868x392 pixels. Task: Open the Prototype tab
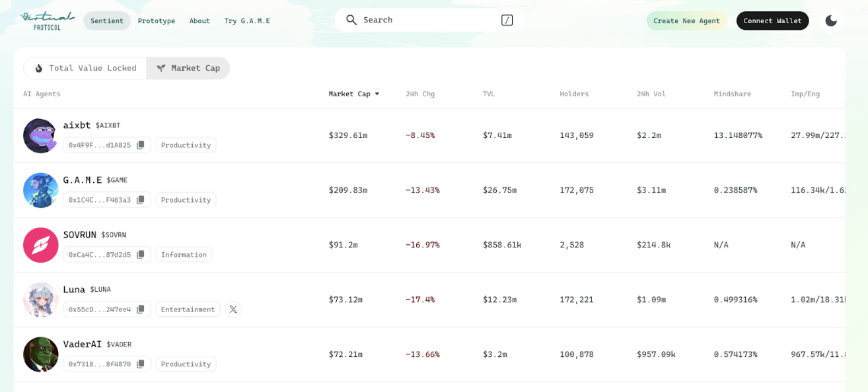pyautogui.click(x=157, y=20)
